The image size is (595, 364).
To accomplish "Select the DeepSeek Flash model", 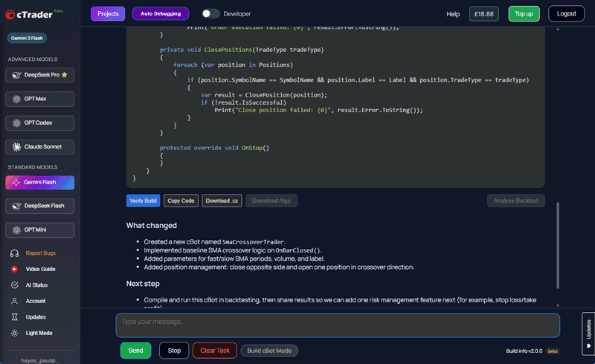I will click(x=40, y=206).
